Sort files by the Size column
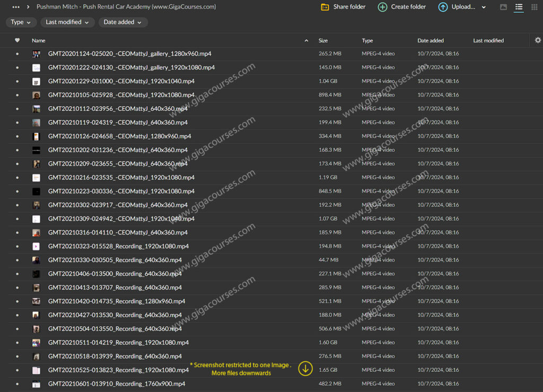 coord(323,40)
